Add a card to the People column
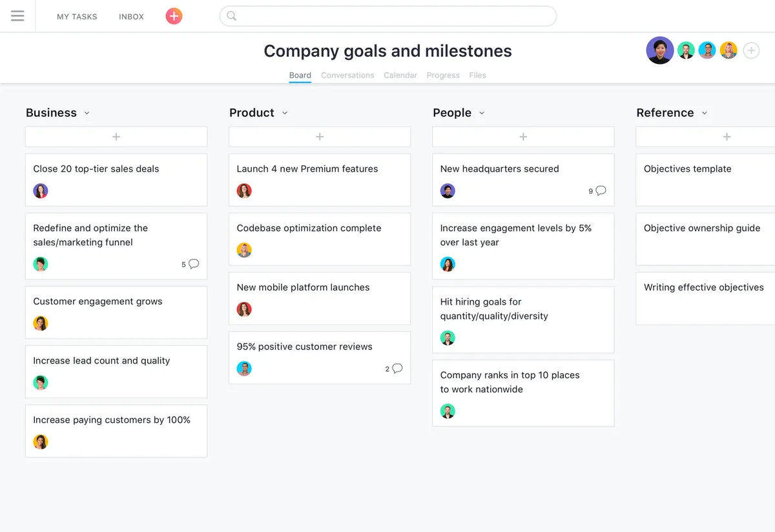 click(x=523, y=137)
